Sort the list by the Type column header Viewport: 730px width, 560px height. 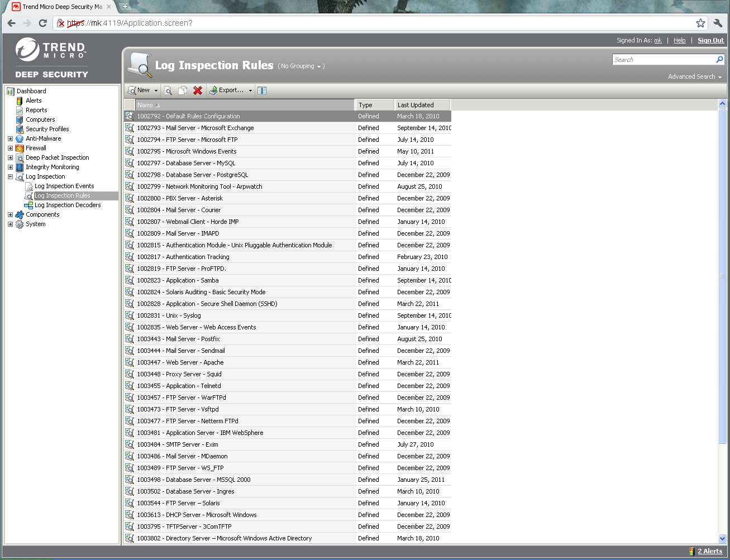pos(374,105)
